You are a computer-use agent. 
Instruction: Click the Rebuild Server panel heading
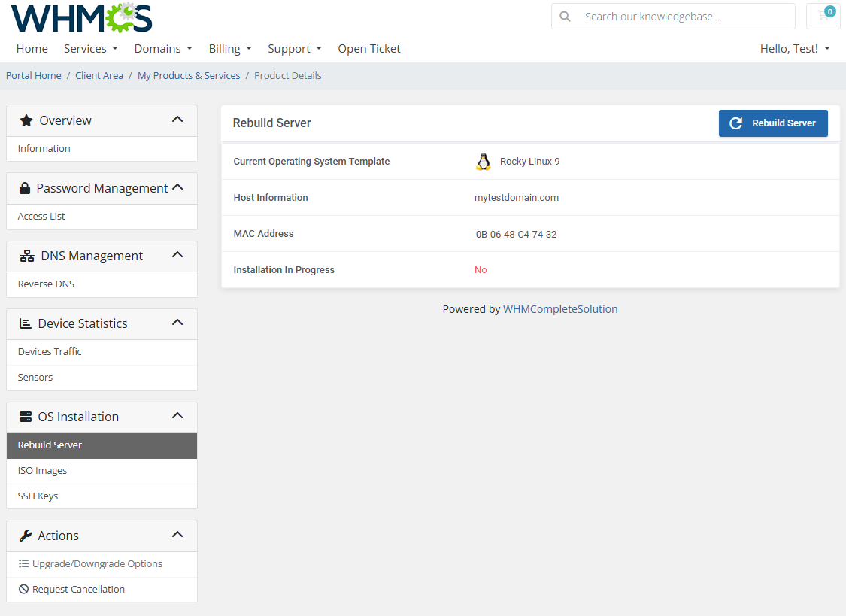coord(272,123)
